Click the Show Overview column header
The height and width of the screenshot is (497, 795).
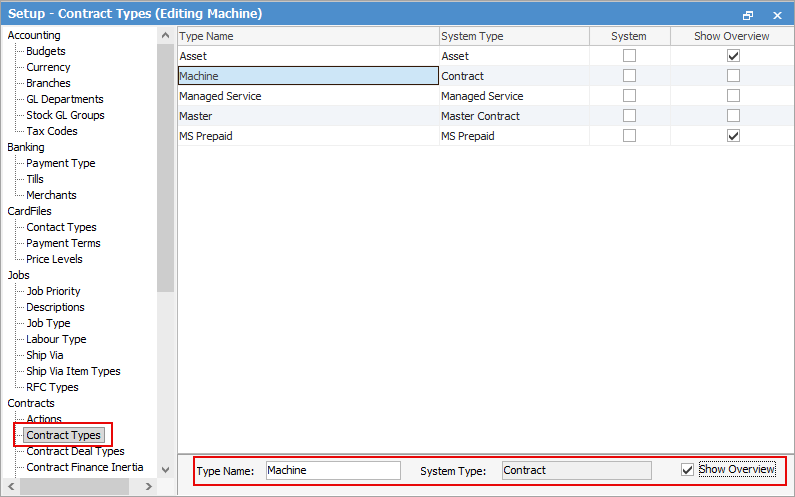[x=732, y=36]
